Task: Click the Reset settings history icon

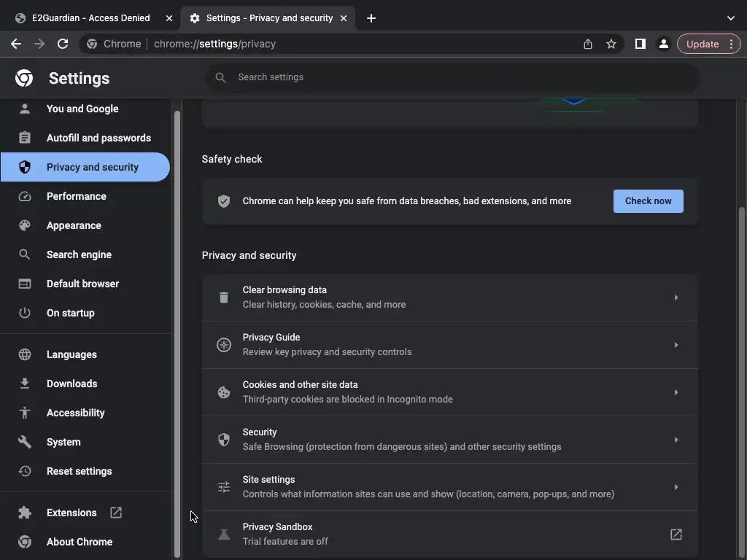Action: pos(25,471)
